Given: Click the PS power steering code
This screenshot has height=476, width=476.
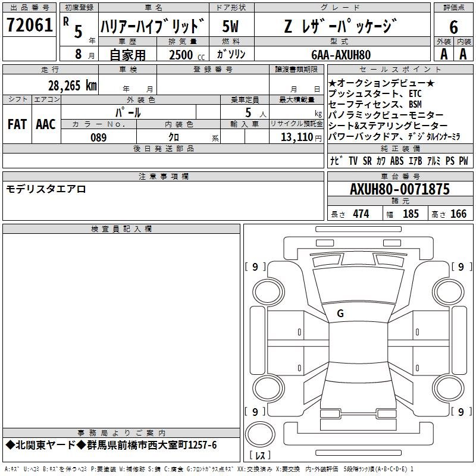Looking at the screenshot, I should pyautogui.click(x=450, y=161).
